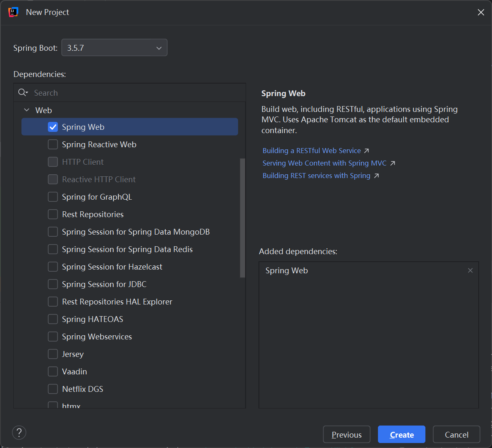492x448 pixels.
Task: Focus the dependencies Search field
Action: point(129,93)
